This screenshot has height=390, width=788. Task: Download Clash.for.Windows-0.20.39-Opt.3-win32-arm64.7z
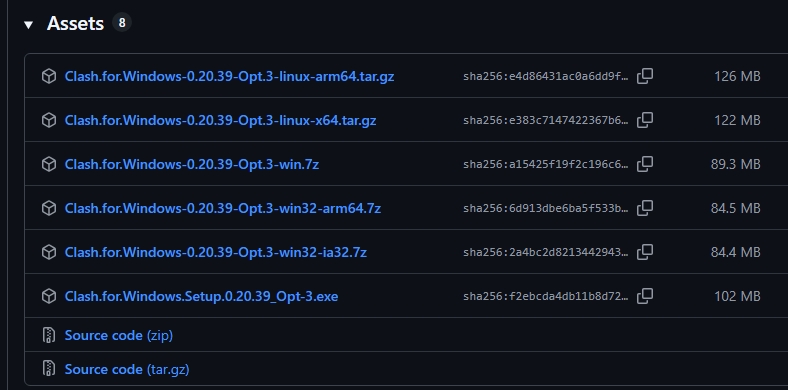tap(223, 208)
